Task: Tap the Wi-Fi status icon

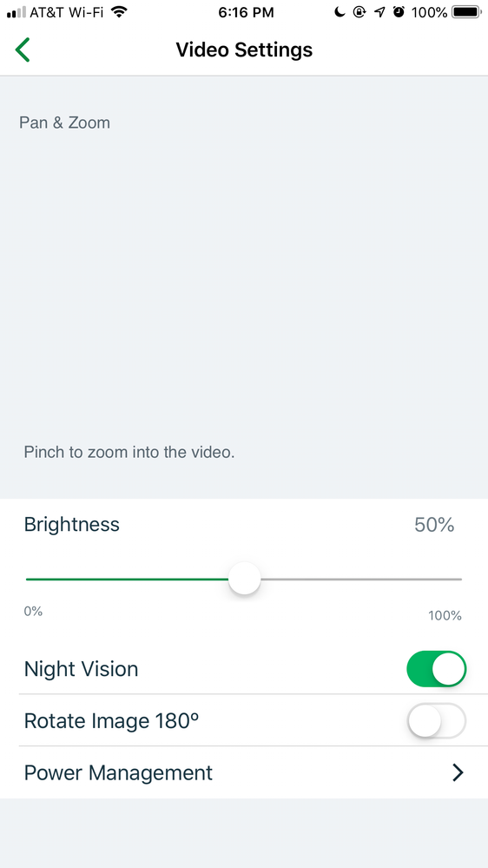Action: coord(118,12)
